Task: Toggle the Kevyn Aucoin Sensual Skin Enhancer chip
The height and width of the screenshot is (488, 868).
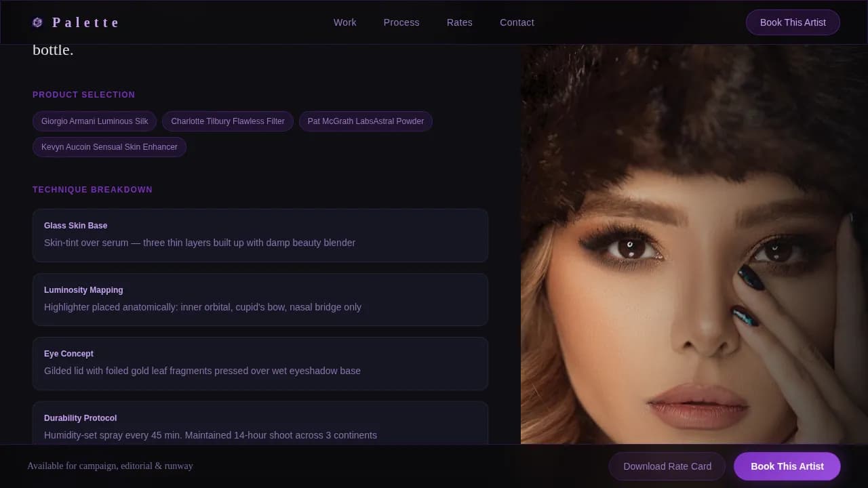Action: click(109, 146)
